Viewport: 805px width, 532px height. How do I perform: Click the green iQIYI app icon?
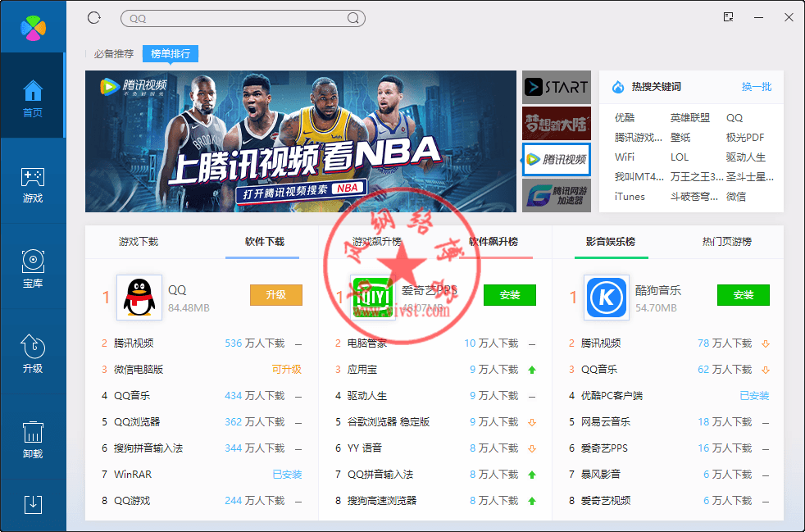(373, 298)
